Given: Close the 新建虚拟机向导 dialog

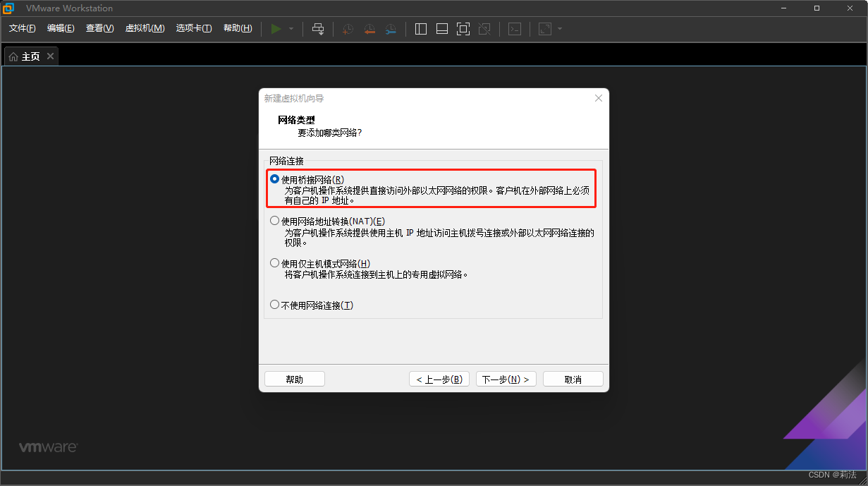Looking at the screenshot, I should pyautogui.click(x=599, y=98).
